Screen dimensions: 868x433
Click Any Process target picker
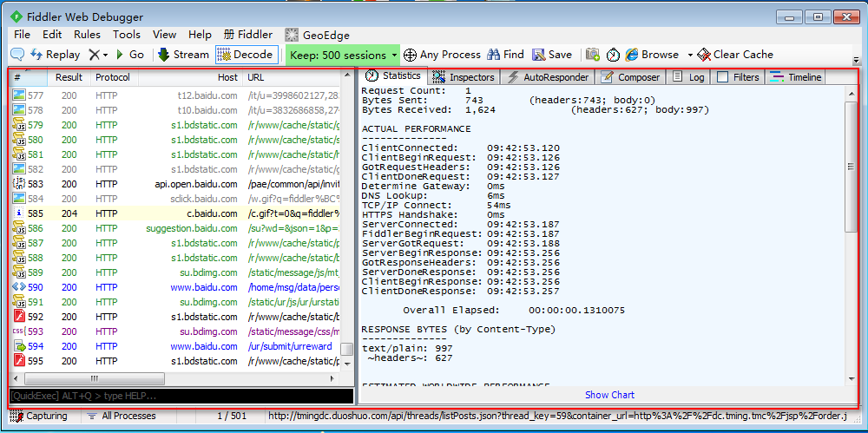pos(442,55)
